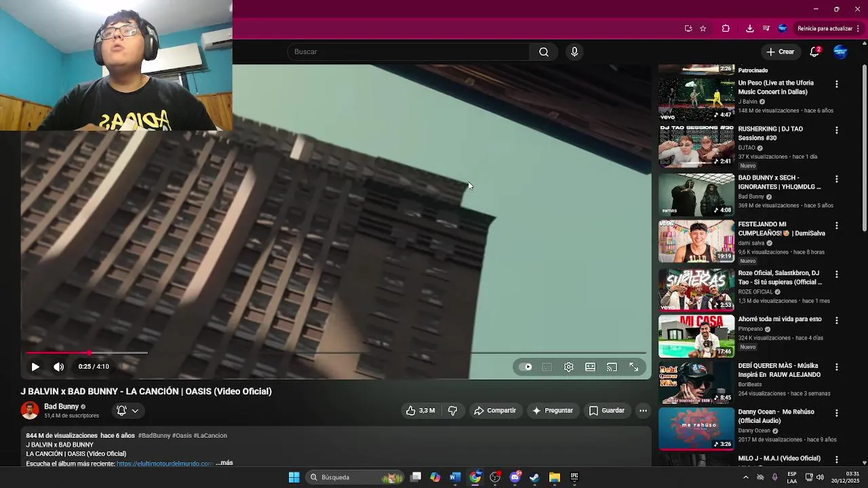The height and width of the screenshot is (488, 868).
Task: Switch to theater mode in the player
Action: 591,367
